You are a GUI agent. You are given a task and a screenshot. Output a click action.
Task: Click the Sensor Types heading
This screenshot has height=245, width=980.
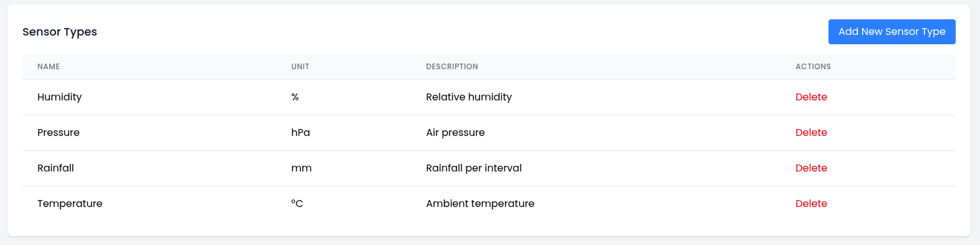coord(60,32)
